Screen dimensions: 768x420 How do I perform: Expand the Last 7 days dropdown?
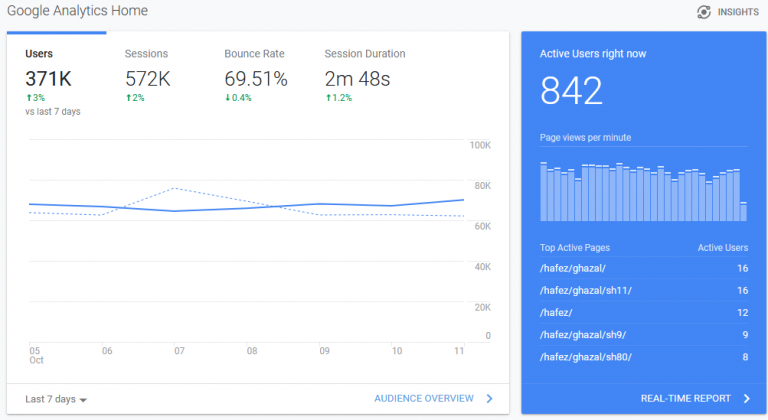[x=56, y=399]
